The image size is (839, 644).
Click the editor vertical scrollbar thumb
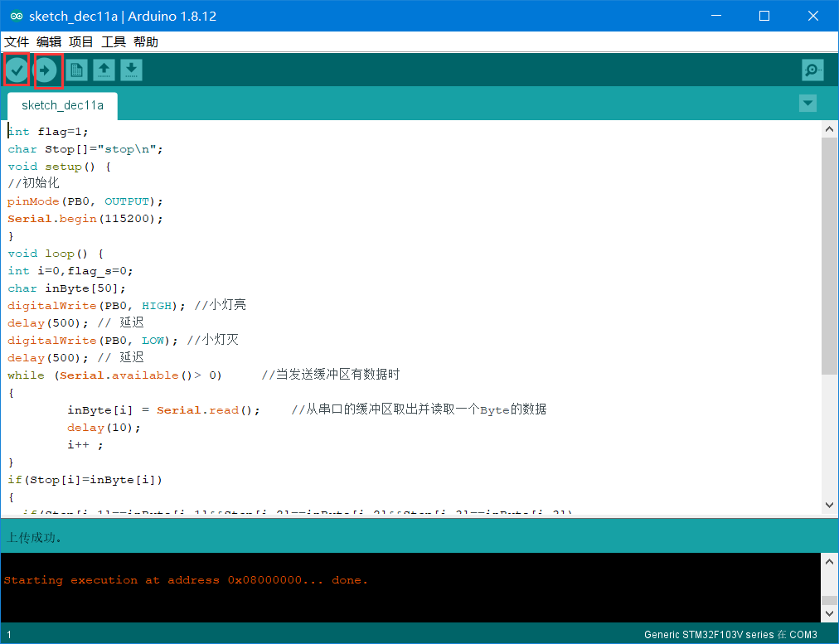[x=829, y=255]
